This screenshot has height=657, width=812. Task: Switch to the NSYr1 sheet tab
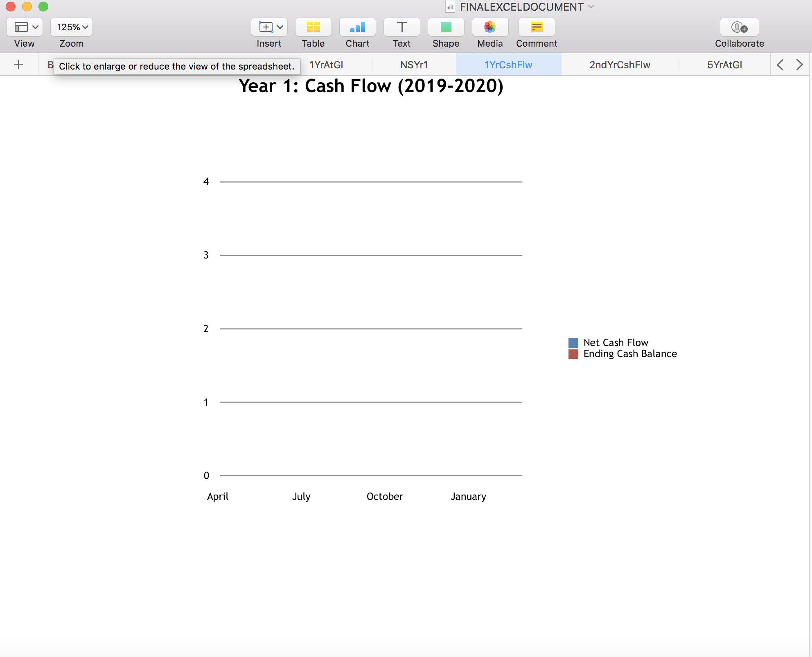(x=414, y=65)
